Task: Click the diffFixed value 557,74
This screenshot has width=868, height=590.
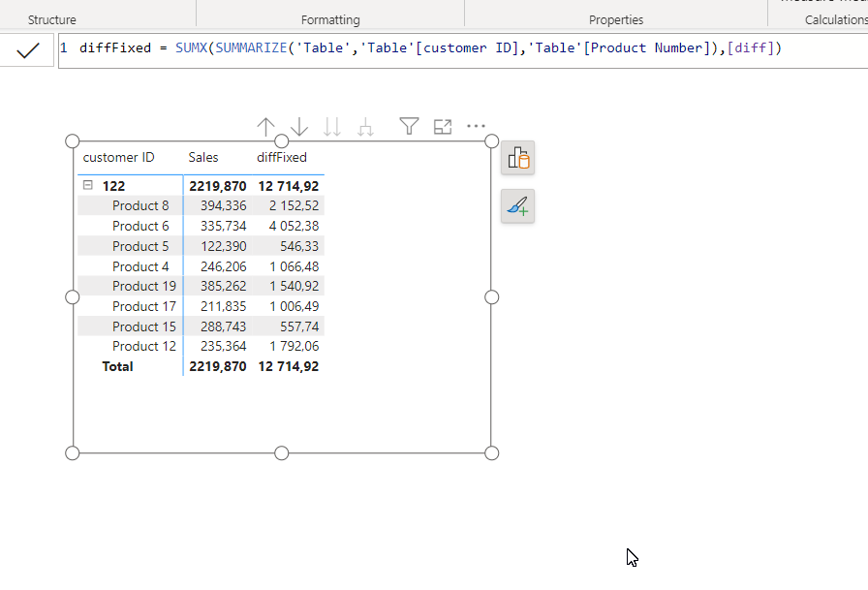Action: 299,327
